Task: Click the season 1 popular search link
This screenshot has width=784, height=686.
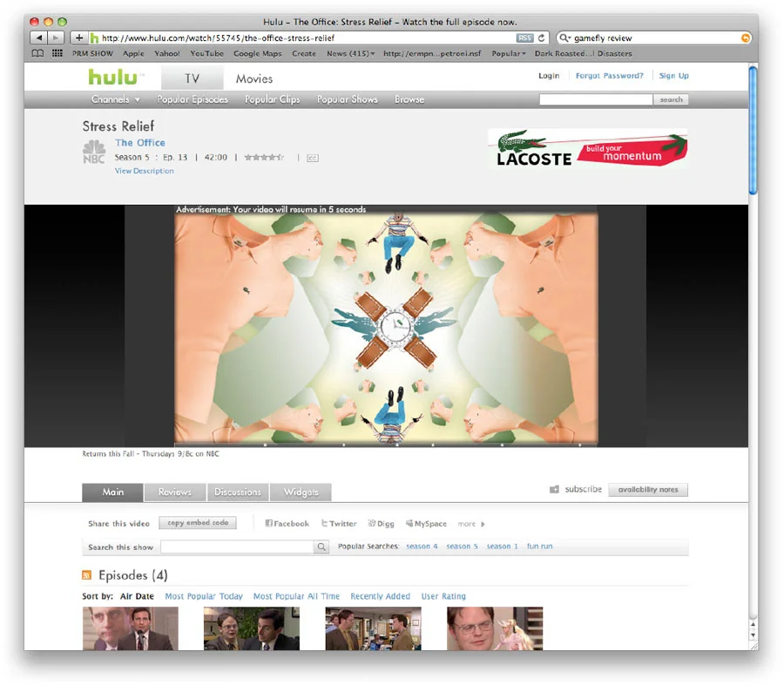Action: coord(502,546)
